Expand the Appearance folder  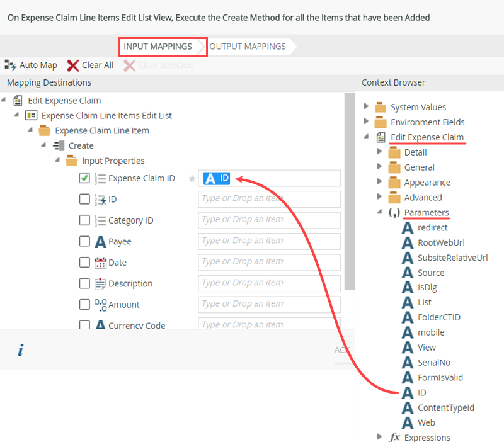click(379, 181)
